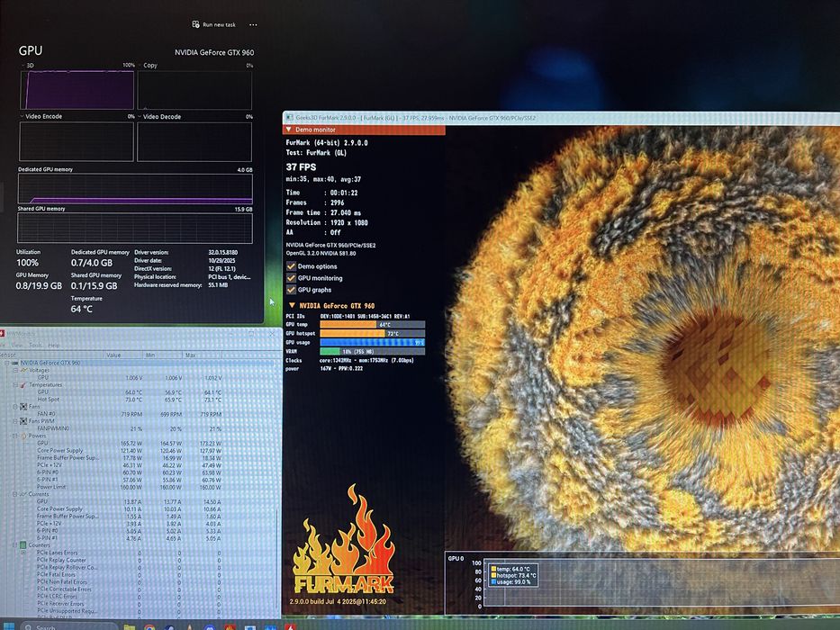840x630 pixels.
Task: Disable the GPU monitoring checkbox
Action: pos(291,278)
